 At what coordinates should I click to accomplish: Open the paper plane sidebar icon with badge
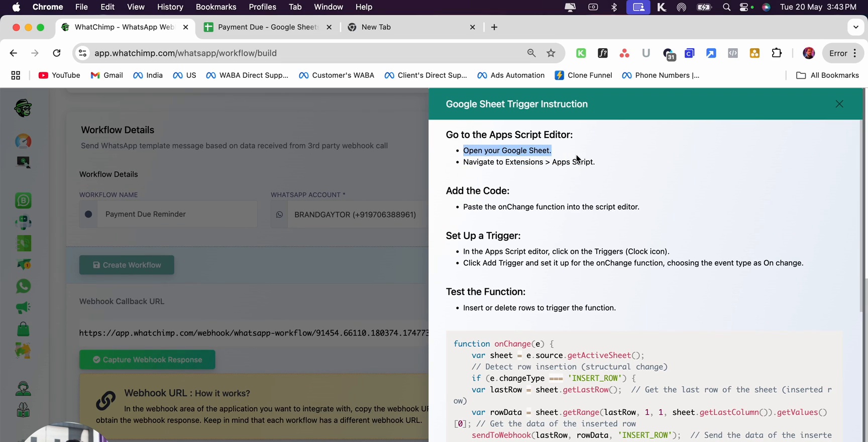[23, 265]
